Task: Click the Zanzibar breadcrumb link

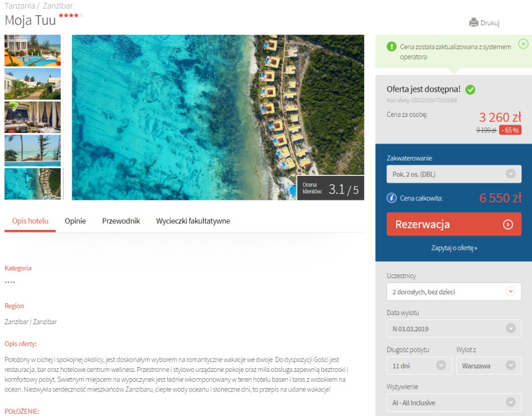Action: (57, 6)
